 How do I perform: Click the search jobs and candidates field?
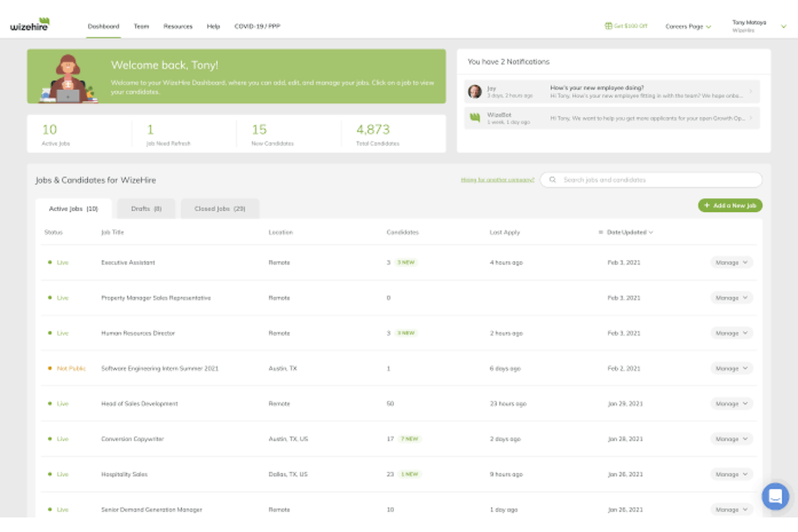pos(651,180)
